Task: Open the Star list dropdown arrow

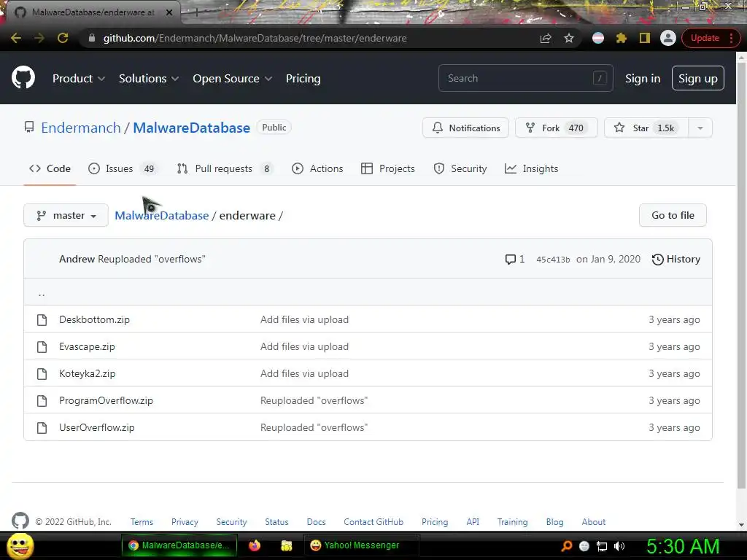Action: tap(700, 128)
